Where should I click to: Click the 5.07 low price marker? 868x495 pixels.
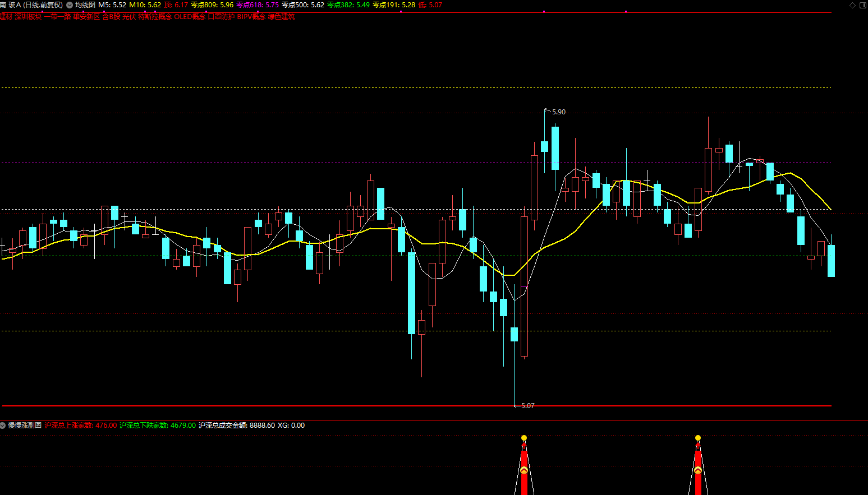click(527, 406)
